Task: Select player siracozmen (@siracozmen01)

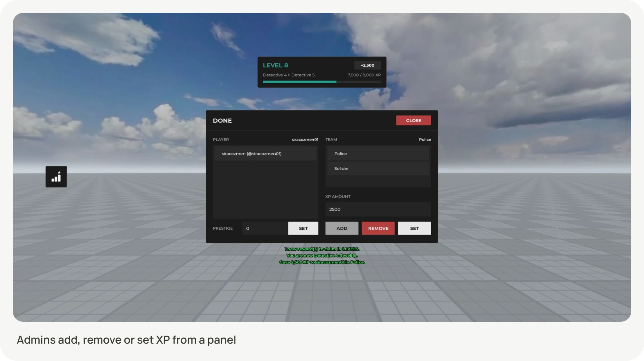Action: (x=266, y=153)
